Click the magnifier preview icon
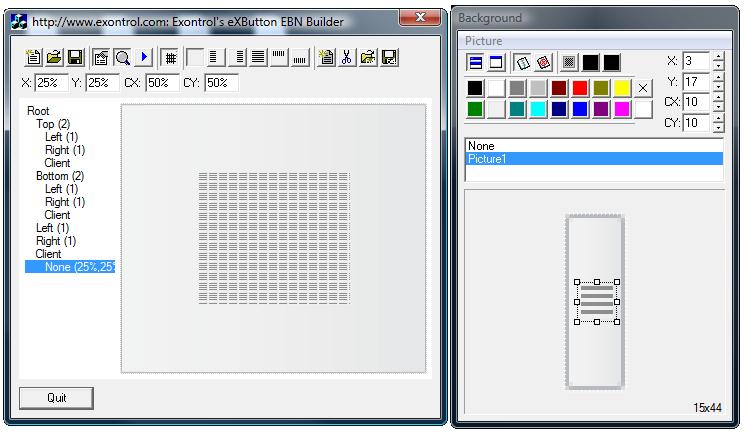748x433 pixels. [x=122, y=58]
